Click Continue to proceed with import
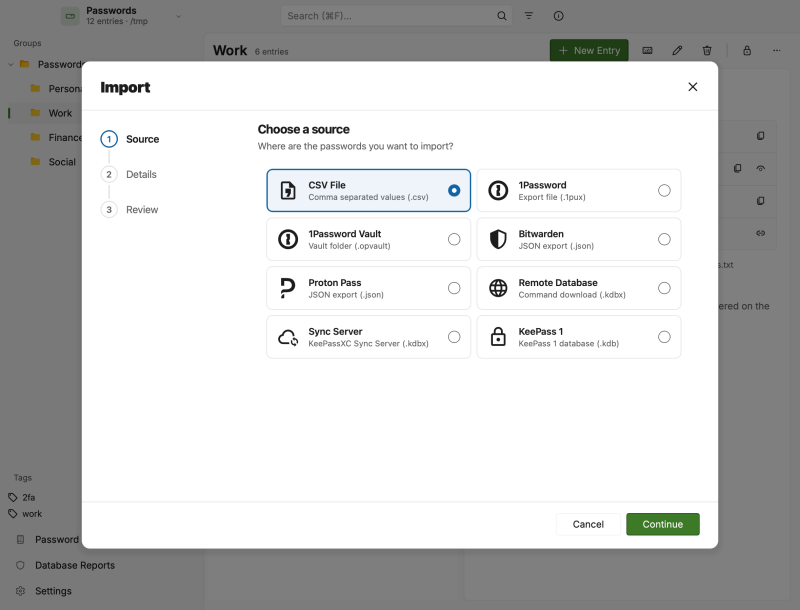 (663, 524)
